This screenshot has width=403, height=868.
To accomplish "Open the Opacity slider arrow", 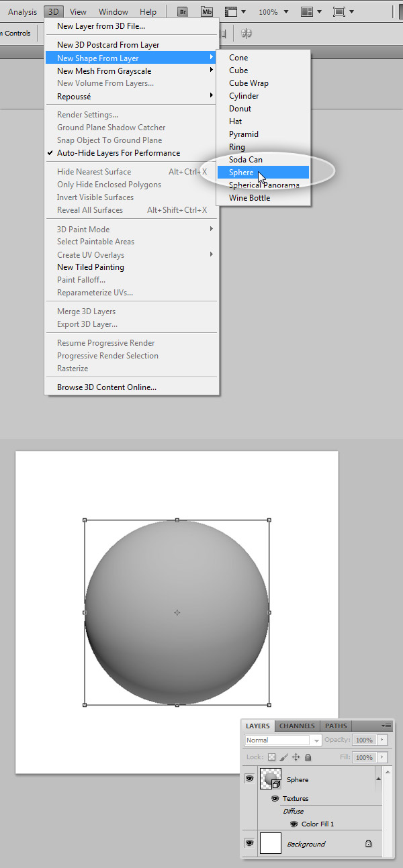I will 382,740.
